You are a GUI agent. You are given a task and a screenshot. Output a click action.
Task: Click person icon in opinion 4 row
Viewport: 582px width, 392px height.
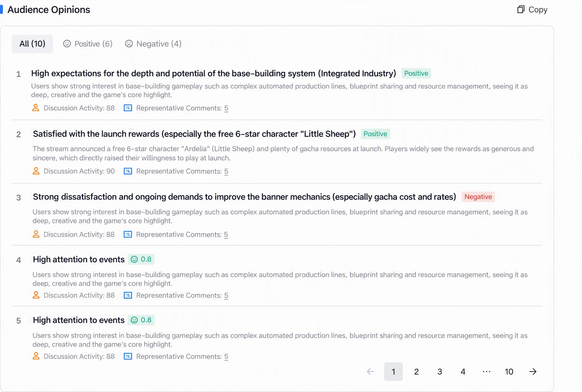36,295
